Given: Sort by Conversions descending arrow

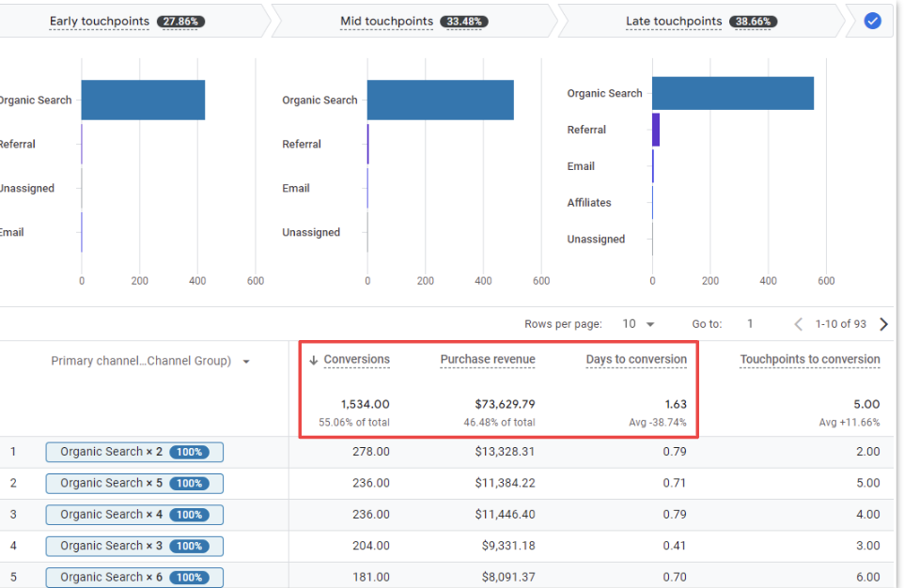Looking at the screenshot, I should tap(314, 361).
